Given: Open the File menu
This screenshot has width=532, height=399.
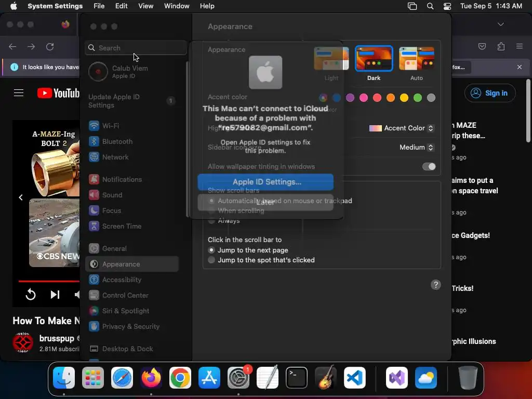Looking at the screenshot, I should (99, 6).
